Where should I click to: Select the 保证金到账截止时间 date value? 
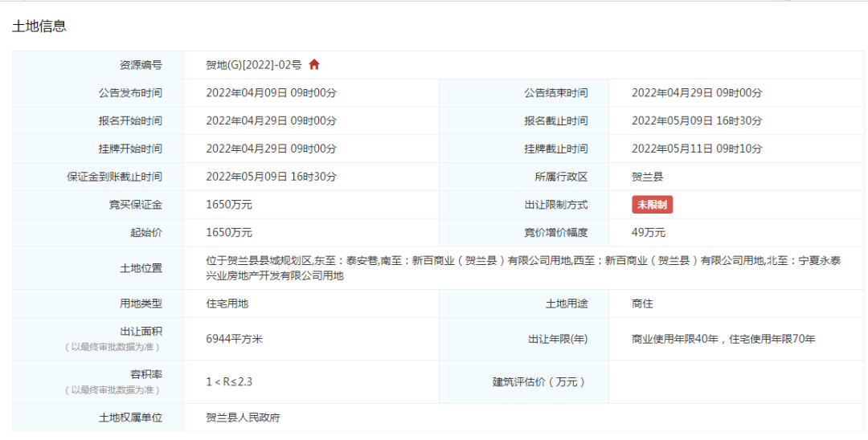click(x=272, y=177)
